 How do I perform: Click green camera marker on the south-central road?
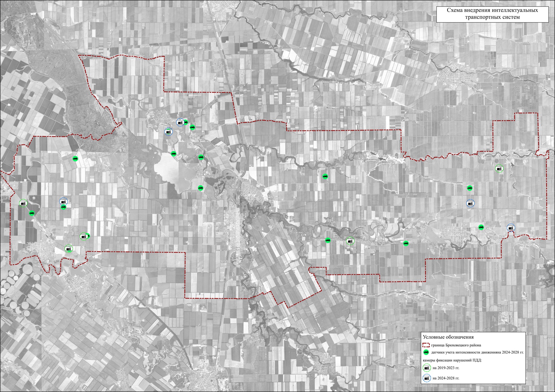pos(350,241)
